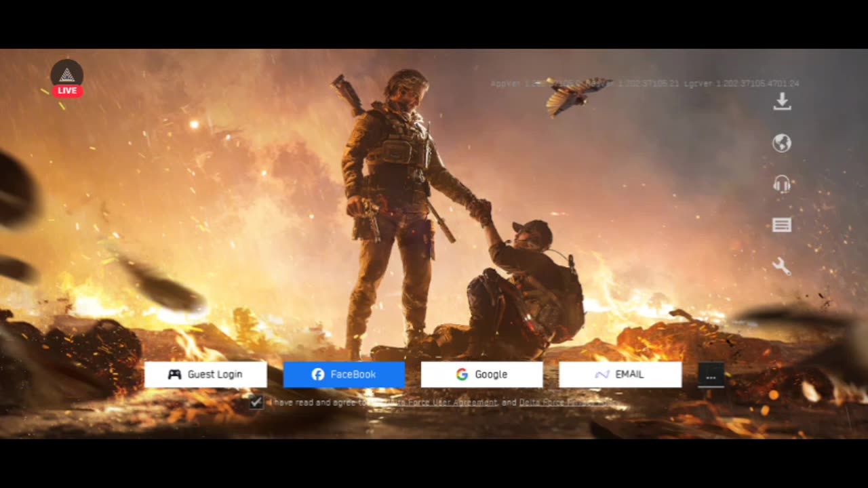Select the EMAIL login button
The width and height of the screenshot is (868, 488).
pos(620,374)
